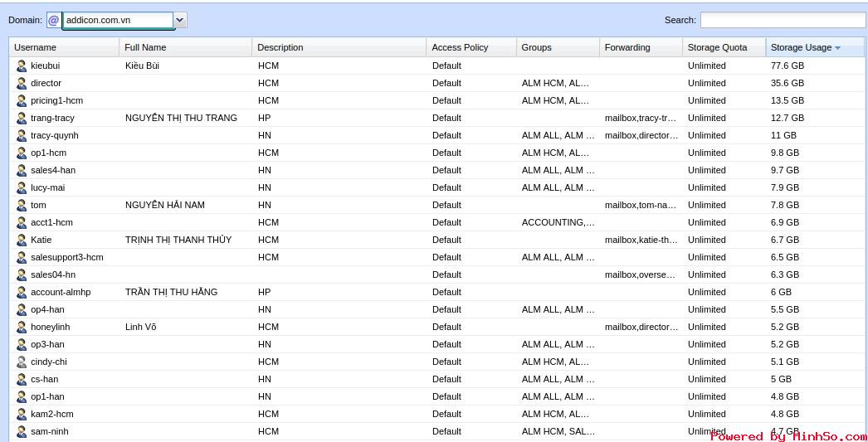Click the user icon beside sales04-hn
Screen dimensions: 868x442
tap(21, 275)
